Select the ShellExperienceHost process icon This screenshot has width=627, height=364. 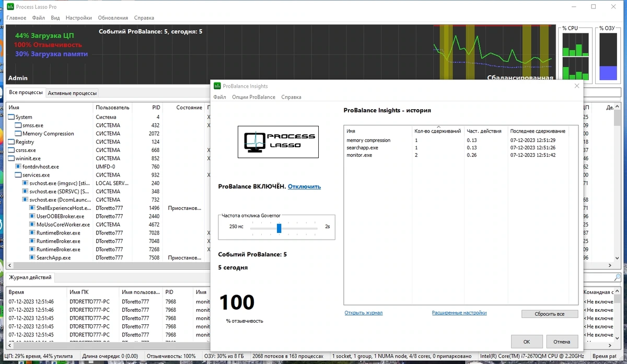pyautogui.click(x=32, y=208)
